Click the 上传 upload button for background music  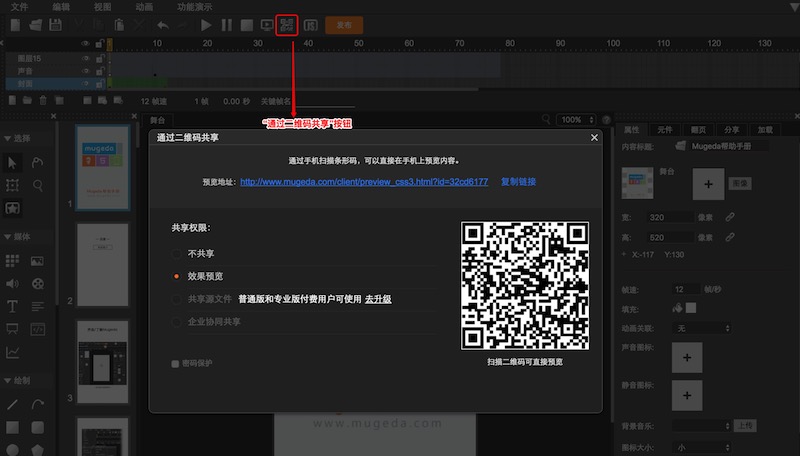click(x=745, y=425)
